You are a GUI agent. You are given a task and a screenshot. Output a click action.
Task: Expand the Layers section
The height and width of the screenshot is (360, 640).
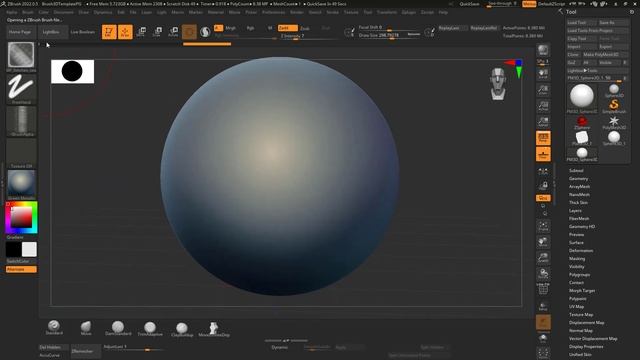(x=575, y=211)
